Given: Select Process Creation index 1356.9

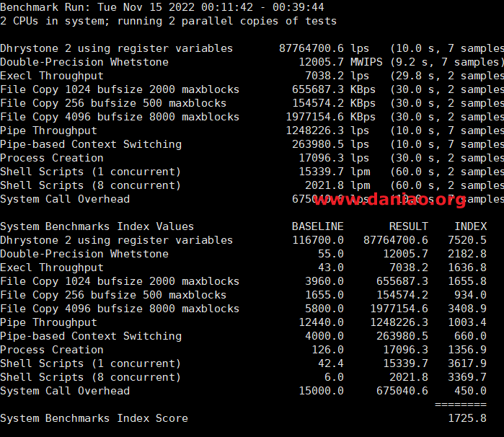Looking at the screenshot, I should [467, 350].
